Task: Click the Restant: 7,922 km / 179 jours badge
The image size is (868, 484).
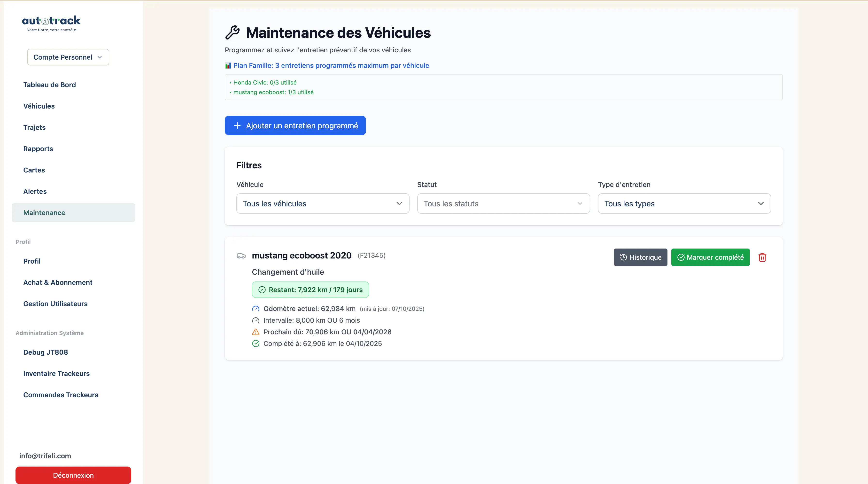Action: [x=310, y=290]
